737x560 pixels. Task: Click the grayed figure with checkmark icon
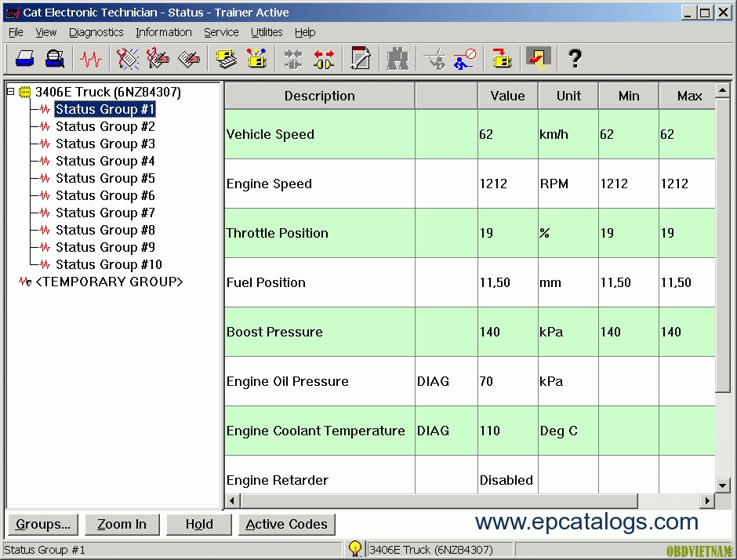pos(434,60)
